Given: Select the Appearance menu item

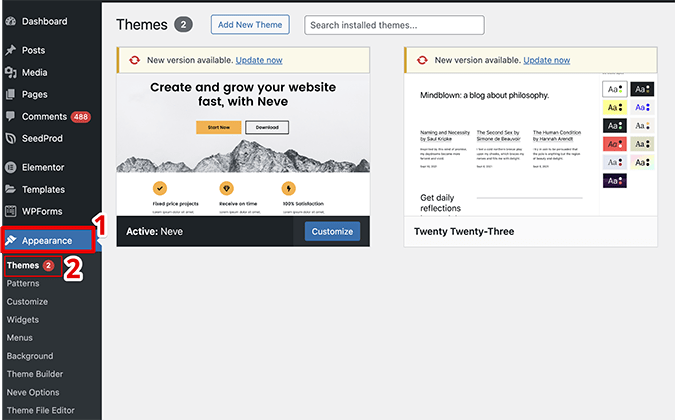Looking at the screenshot, I should coord(48,240).
